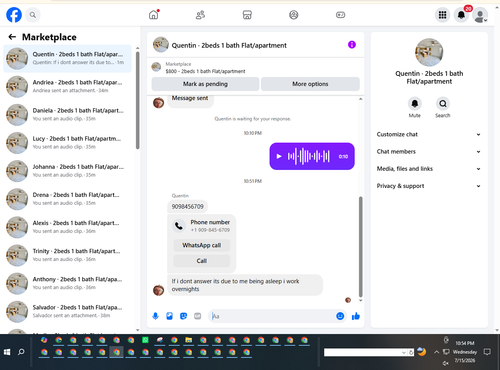
Task: Open the File Explorer taskbar icon
Action: coord(189,340)
